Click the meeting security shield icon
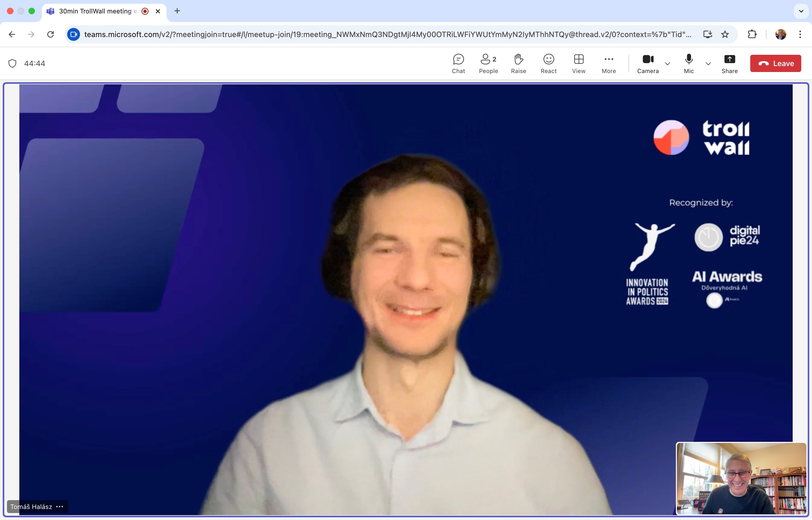The height and width of the screenshot is (520, 812). point(13,63)
